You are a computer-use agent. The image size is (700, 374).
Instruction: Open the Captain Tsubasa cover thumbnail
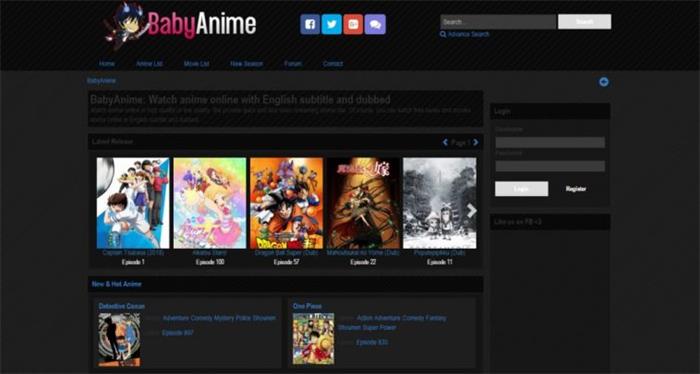(133, 203)
